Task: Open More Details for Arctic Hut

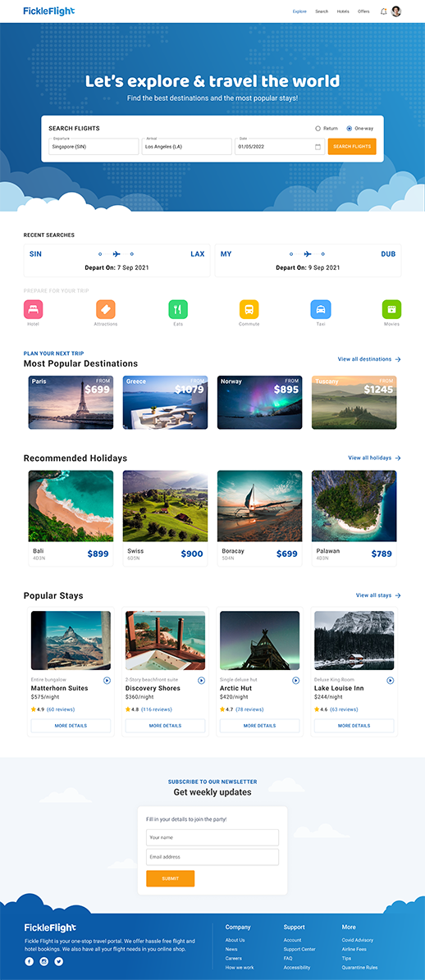Action: [259, 726]
